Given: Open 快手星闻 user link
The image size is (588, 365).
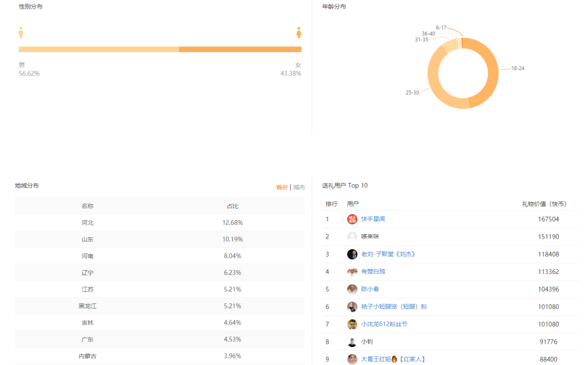Looking at the screenshot, I should click(x=373, y=219).
